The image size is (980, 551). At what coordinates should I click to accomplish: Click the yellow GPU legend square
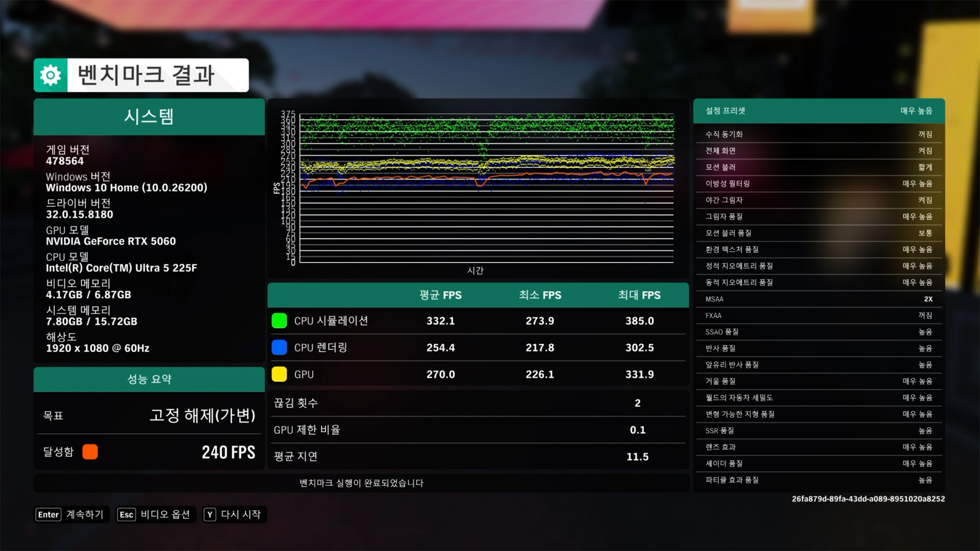point(279,374)
